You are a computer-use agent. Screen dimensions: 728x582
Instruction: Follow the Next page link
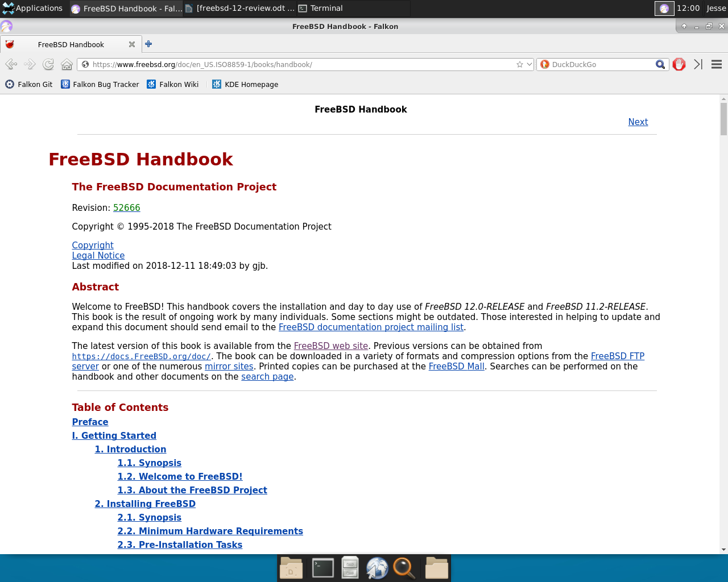pyautogui.click(x=638, y=122)
